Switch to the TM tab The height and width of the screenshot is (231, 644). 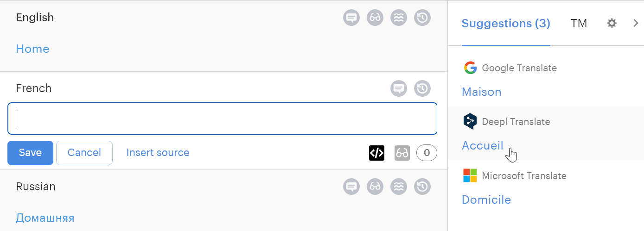(x=579, y=24)
